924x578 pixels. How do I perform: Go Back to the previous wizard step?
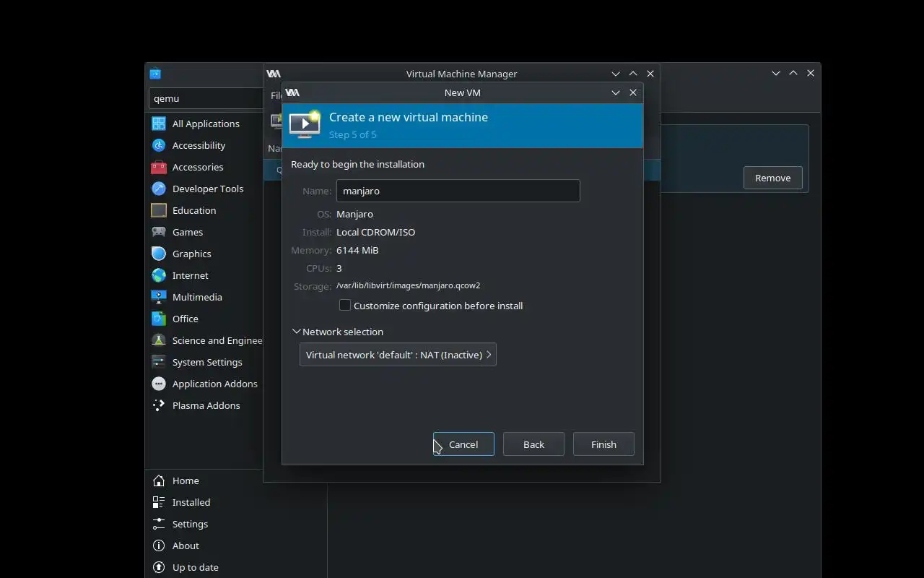pyautogui.click(x=533, y=444)
